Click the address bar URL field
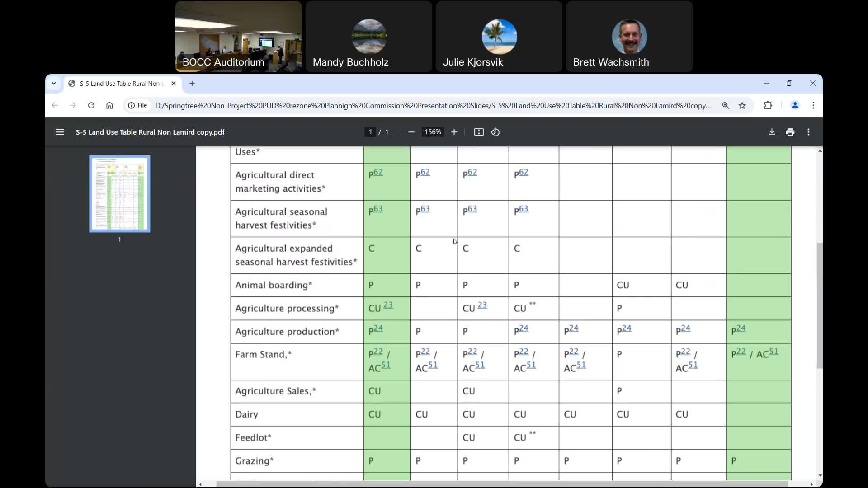This screenshot has height=488, width=868. (433, 105)
